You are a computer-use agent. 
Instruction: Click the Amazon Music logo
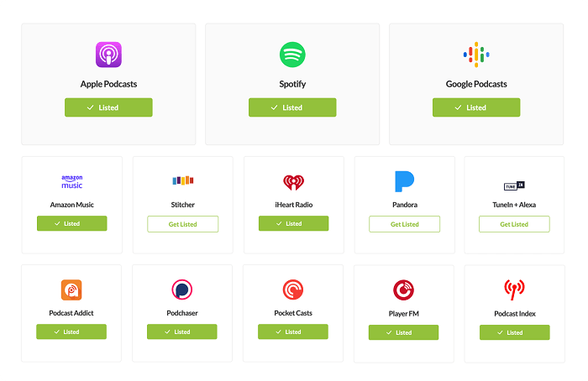pyautogui.click(x=72, y=182)
